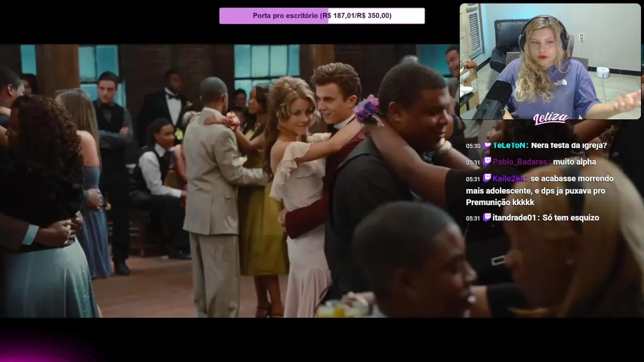This screenshot has width=644, height=362.
Task: Click chat message "Nera festa da igreja?"
Action: [569, 145]
